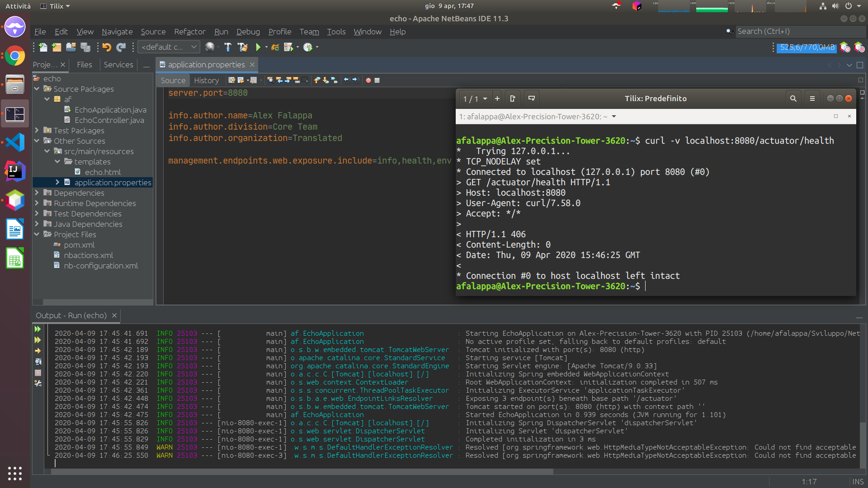The image size is (868, 488).
Task: Open EchoController.java in project tree
Action: (x=109, y=120)
